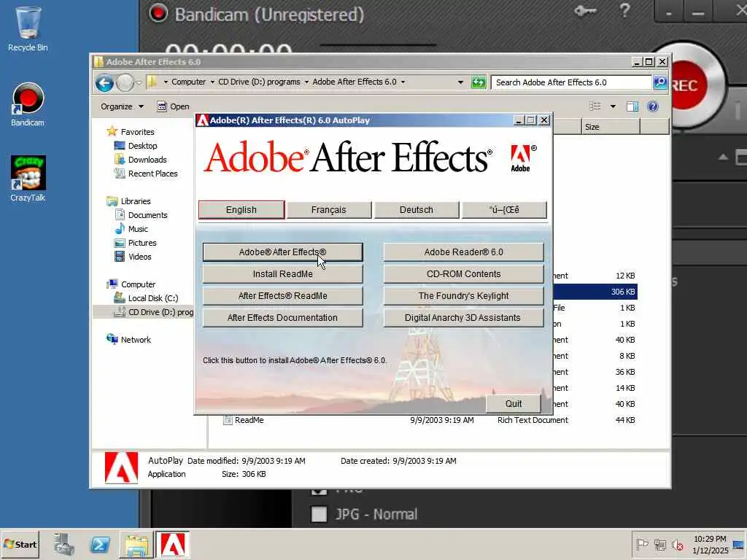
Task: Click Explorer forward navigation arrow
Action: click(125, 83)
